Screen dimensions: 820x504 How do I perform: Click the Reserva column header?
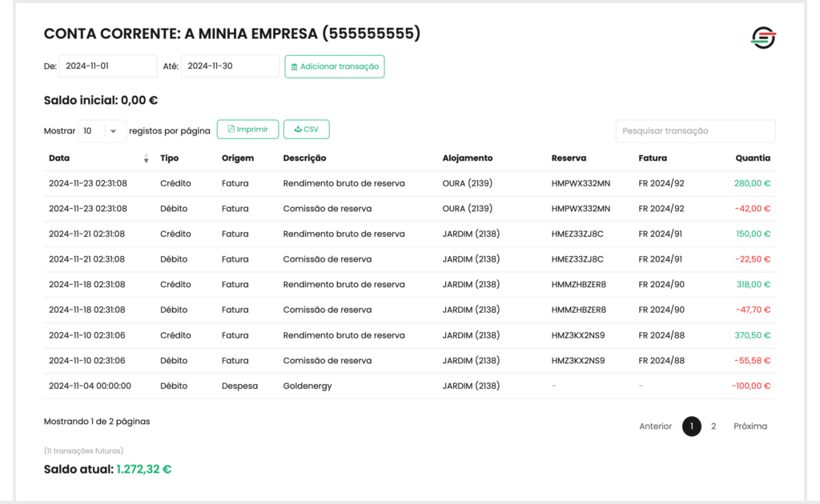569,158
